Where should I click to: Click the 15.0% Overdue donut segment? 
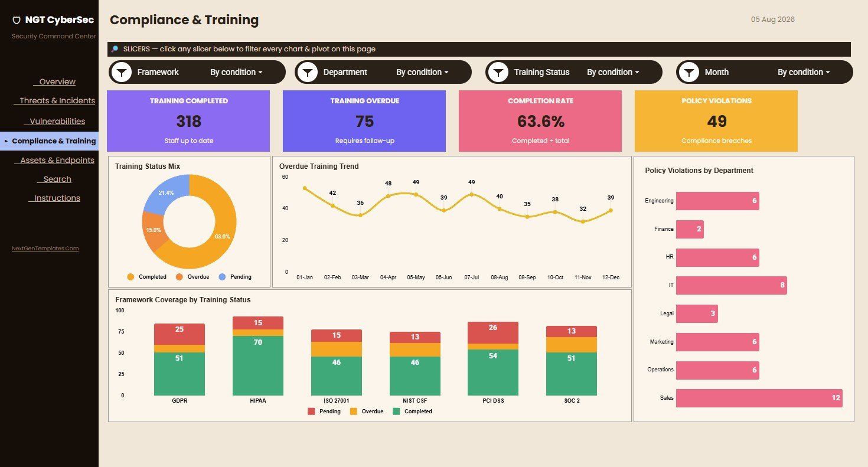point(154,230)
